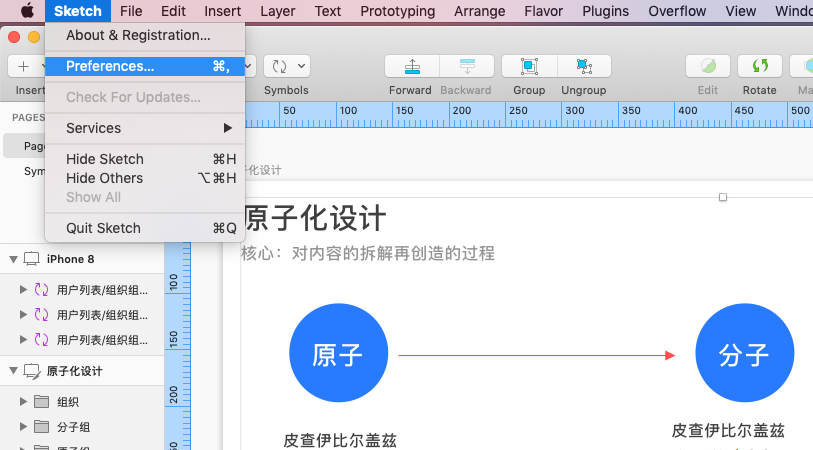Screen dimensions: 813x450
Task: Click 皮查伊比尔盖兹 text under 分子
Action: (x=728, y=430)
